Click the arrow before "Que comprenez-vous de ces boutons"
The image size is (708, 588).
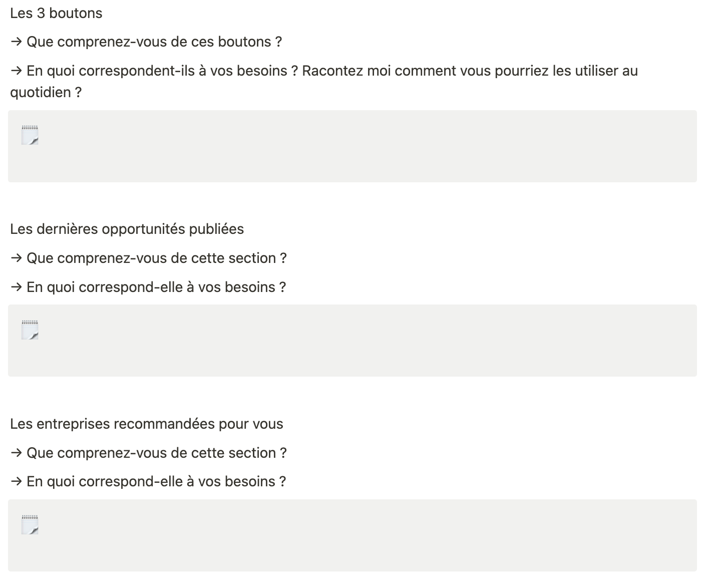(16, 42)
